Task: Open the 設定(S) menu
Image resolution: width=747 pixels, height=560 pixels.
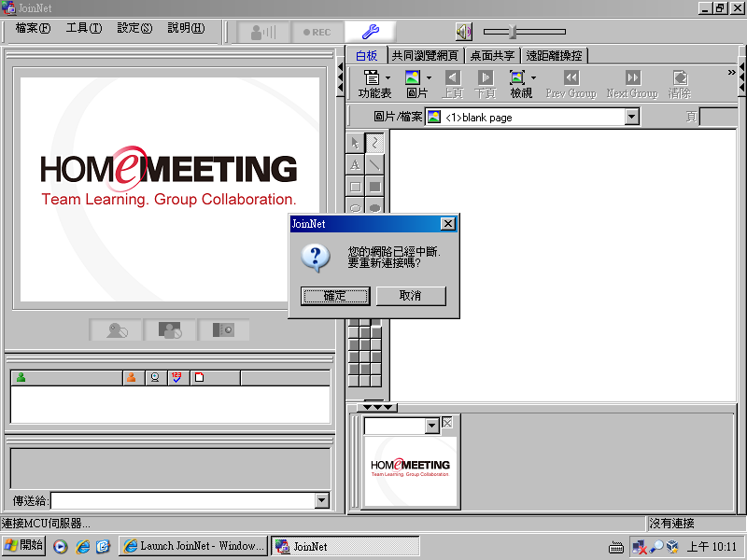Action: pos(134,28)
